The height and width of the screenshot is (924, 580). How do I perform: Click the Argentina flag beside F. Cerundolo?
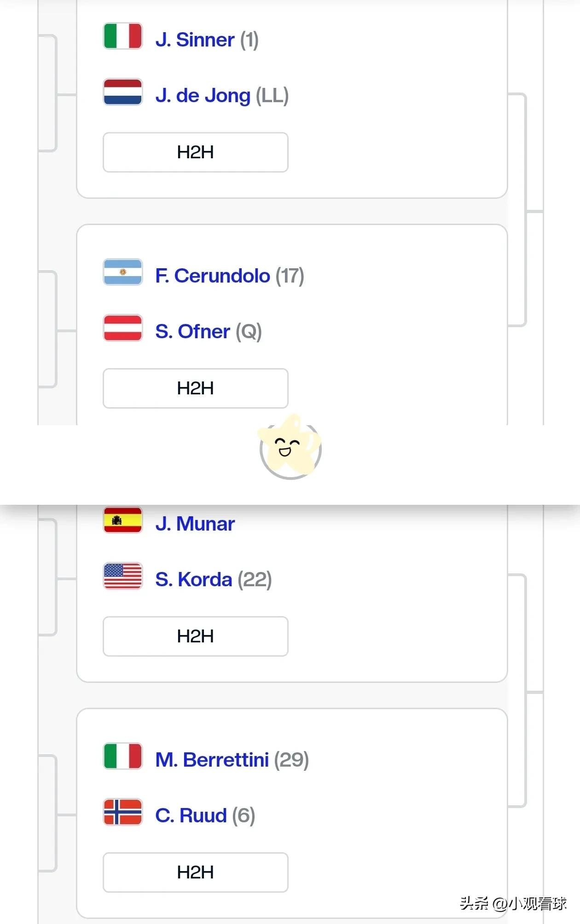(122, 272)
